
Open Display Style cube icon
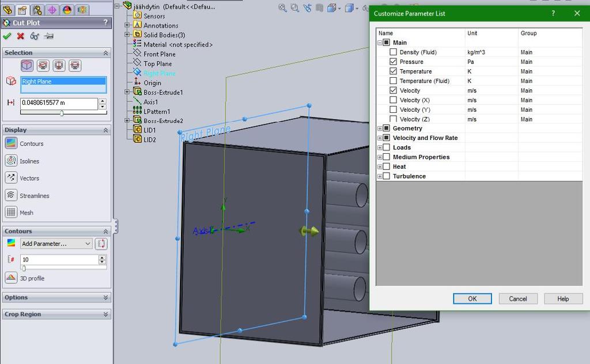pyautogui.click(x=350, y=8)
